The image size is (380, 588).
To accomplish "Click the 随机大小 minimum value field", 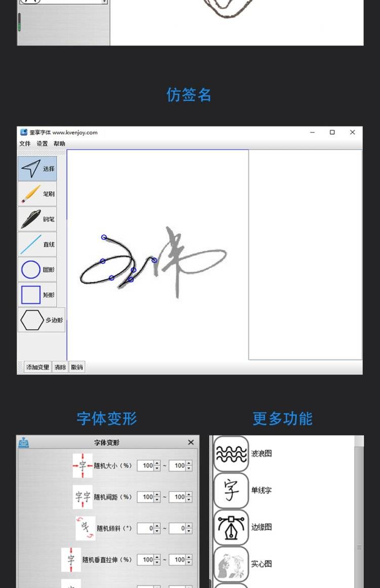I will point(146,465).
